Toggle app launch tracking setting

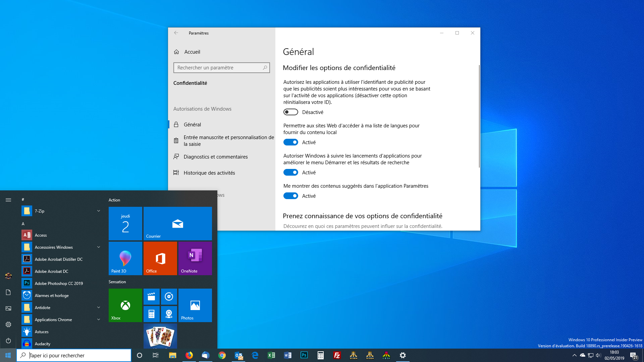coord(290,172)
